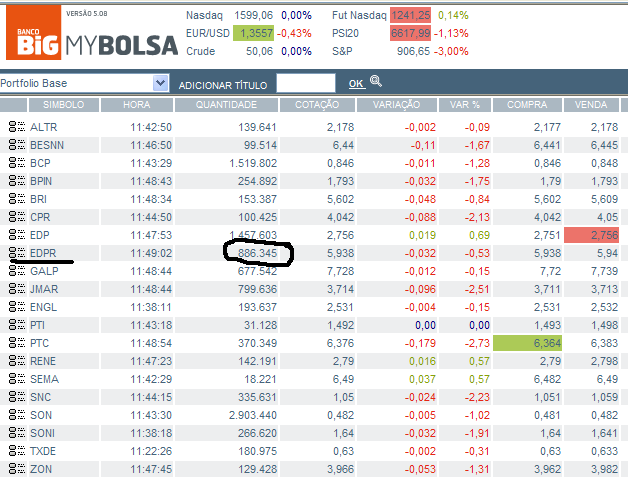Click the OK link
Screen dimensions: 628x485
(x=356, y=84)
